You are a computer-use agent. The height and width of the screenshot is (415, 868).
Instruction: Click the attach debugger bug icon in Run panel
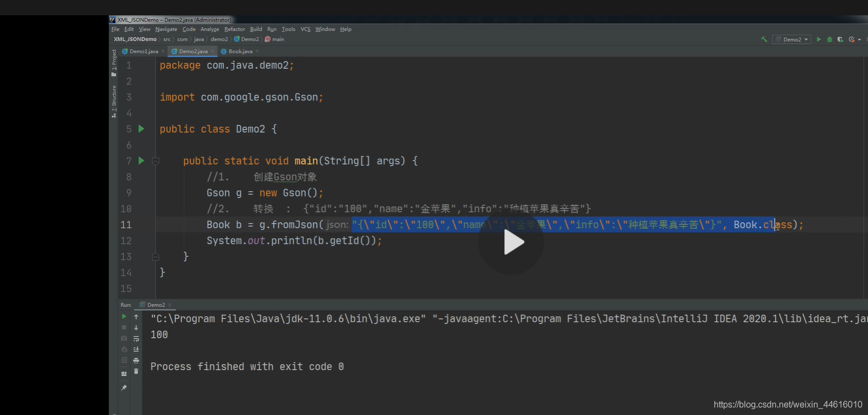(x=124, y=349)
